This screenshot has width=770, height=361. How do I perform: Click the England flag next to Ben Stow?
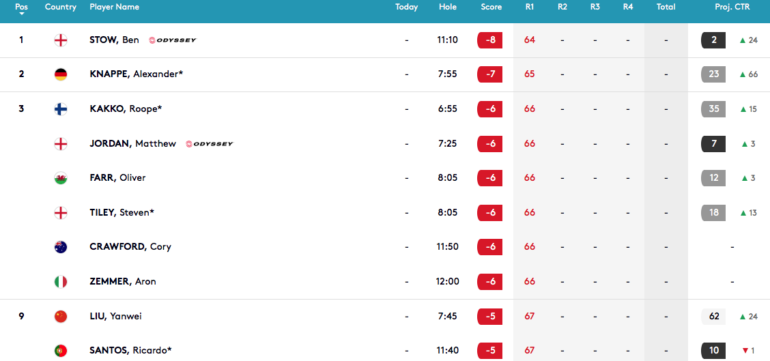60,40
